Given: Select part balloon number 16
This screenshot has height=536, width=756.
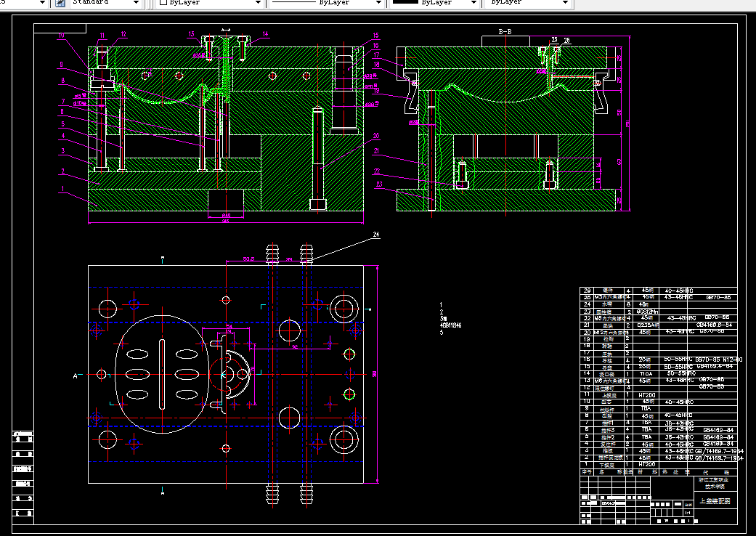Looking at the screenshot, I should pos(376,45).
